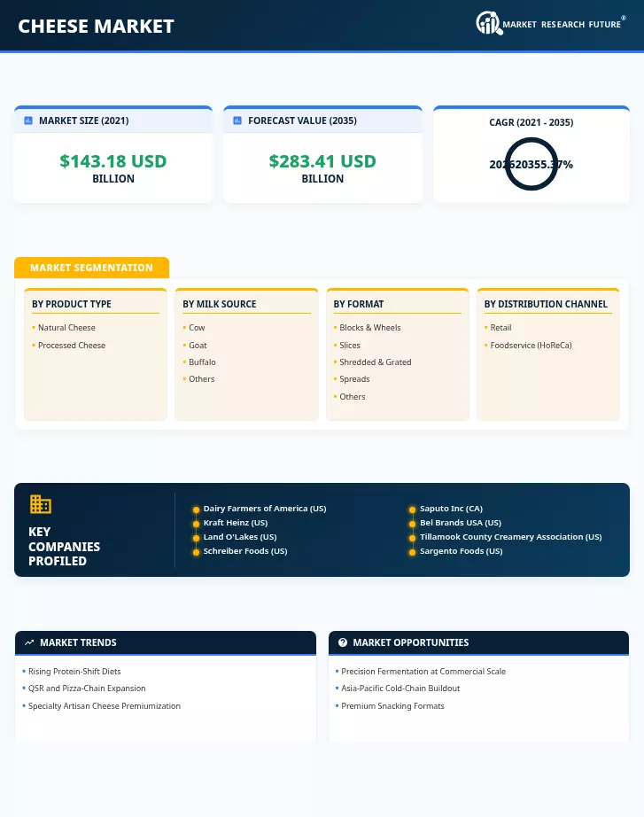
Task: Click Specialty Artisan Cheese Premiumization trend
Action: [x=105, y=706]
